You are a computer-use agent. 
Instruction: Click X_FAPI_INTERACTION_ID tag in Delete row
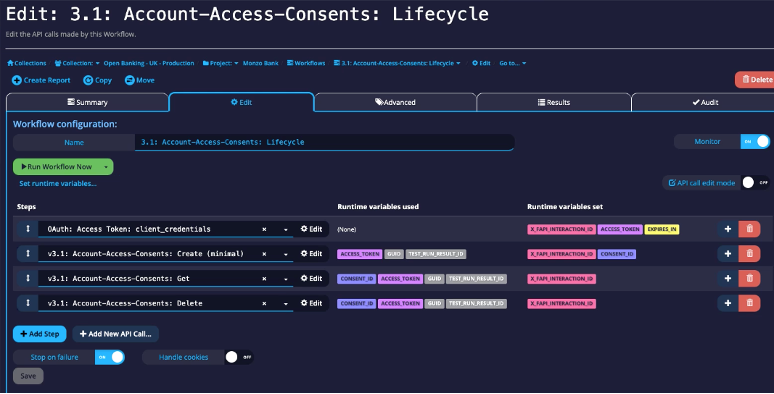[561, 303]
